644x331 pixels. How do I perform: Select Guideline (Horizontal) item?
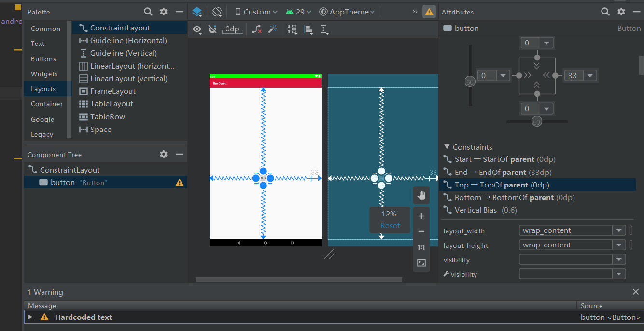129,41
